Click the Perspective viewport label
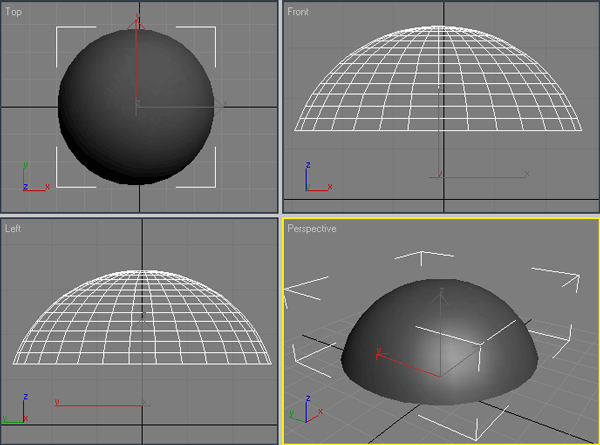 pos(312,229)
